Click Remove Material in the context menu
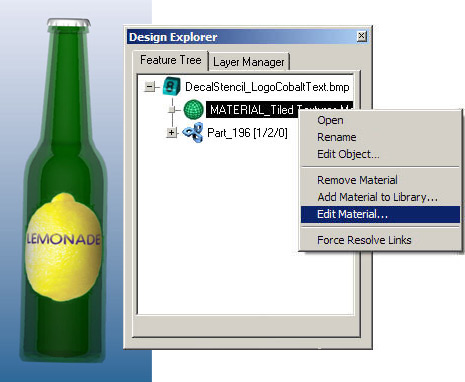 tap(357, 180)
